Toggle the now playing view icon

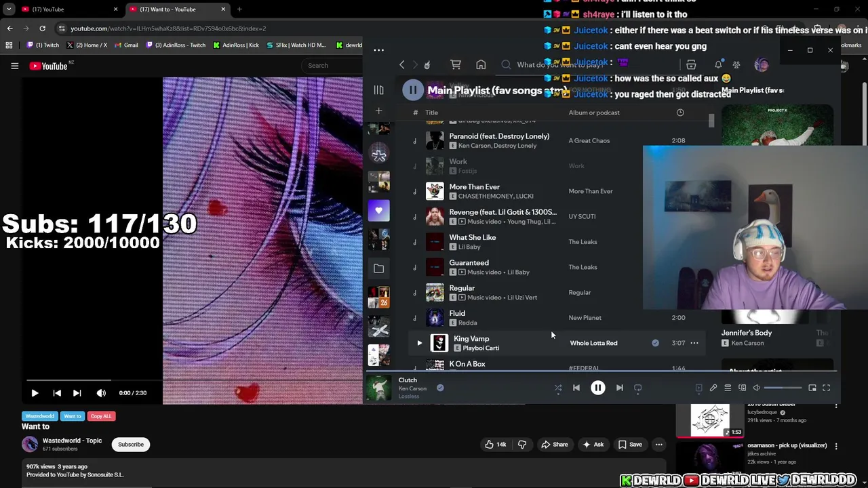coord(698,388)
